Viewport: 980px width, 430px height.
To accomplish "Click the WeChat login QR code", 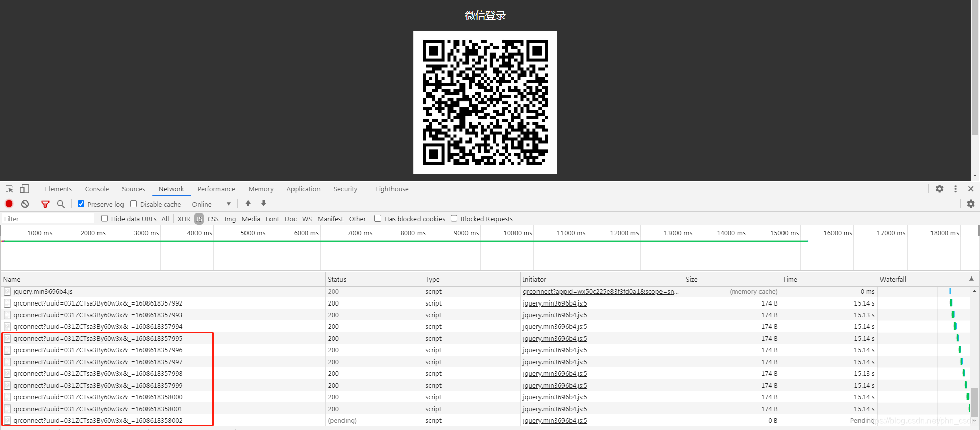I will [485, 103].
